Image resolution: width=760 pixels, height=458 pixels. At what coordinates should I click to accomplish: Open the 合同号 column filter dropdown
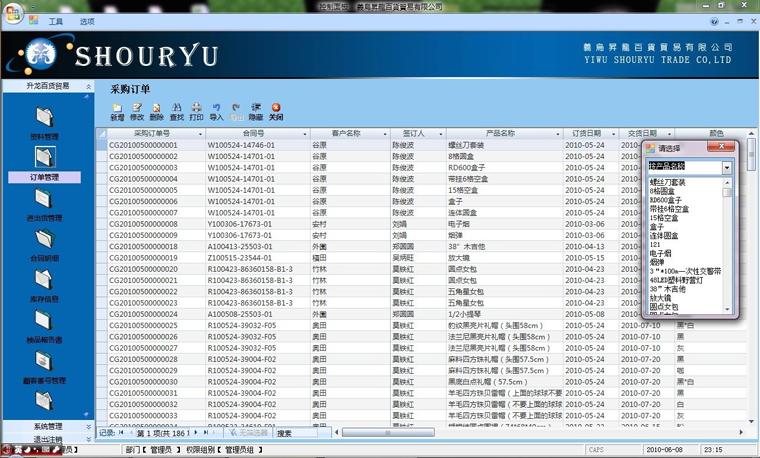(305, 134)
